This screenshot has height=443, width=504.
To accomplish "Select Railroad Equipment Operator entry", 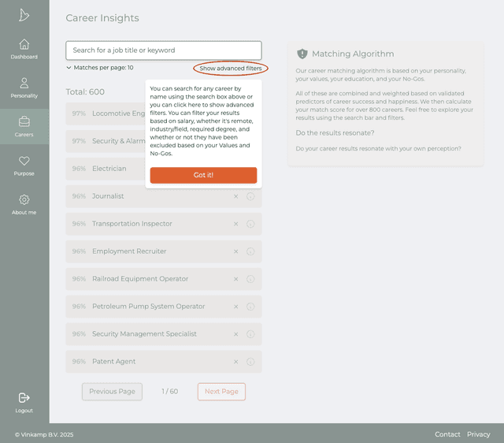I will click(164, 279).
